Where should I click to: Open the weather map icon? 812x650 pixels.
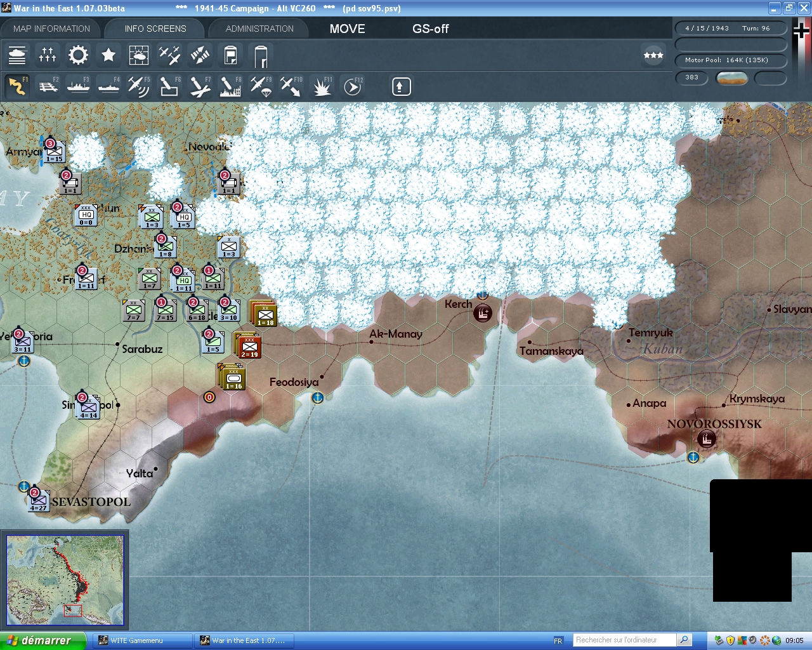click(139, 55)
